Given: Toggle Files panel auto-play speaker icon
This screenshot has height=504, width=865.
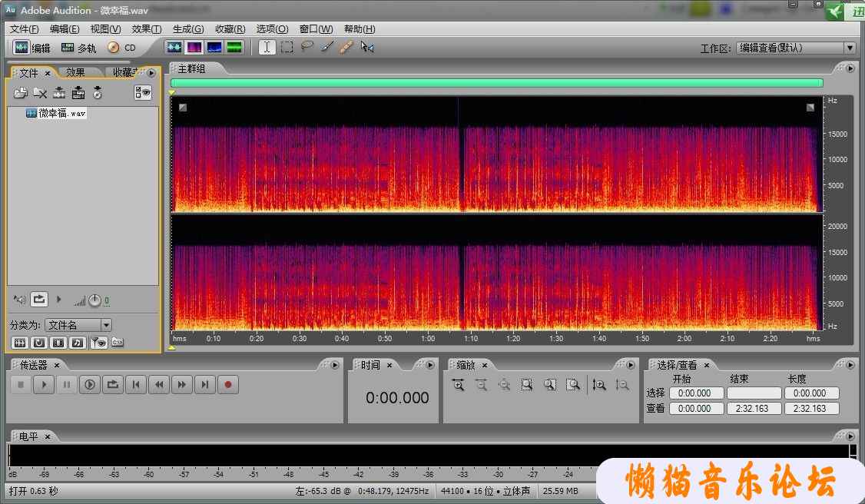Looking at the screenshot, I should click(20, 300).
